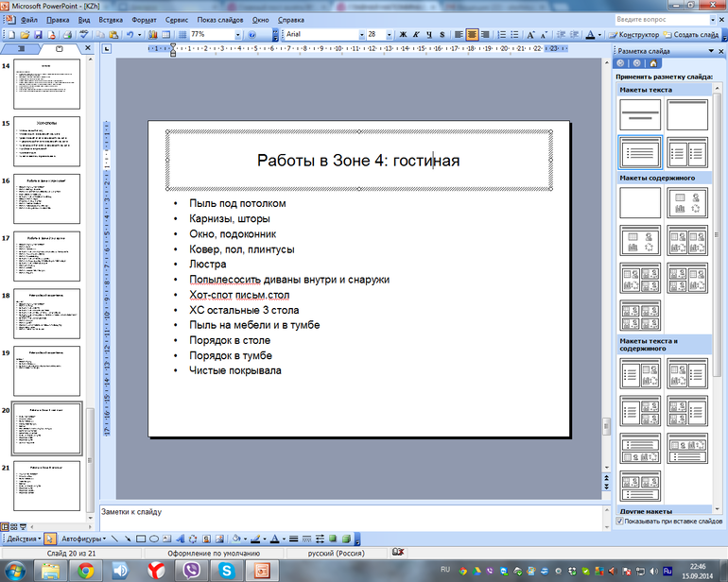Click the font color swatch in the drawing toolbar
The height and width of the screenshot is (582, 728).
(x=272, y=539)
